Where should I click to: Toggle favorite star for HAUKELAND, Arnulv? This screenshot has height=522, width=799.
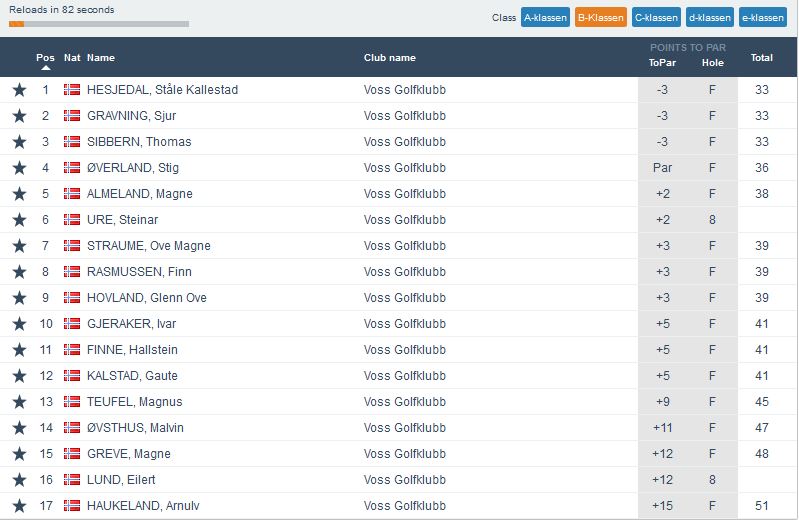pyautogui.click(x=19, y=506)
